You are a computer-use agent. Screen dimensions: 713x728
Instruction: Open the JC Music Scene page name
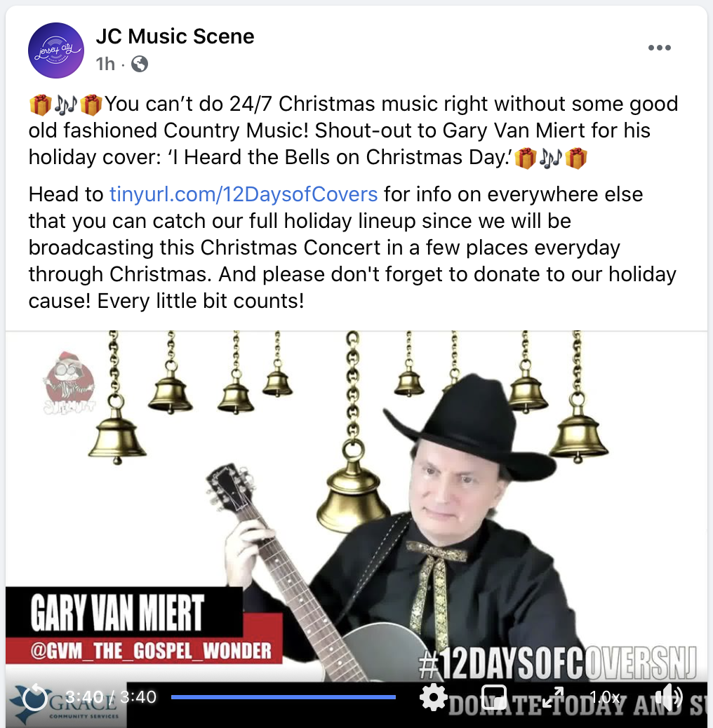click(175, 36)
